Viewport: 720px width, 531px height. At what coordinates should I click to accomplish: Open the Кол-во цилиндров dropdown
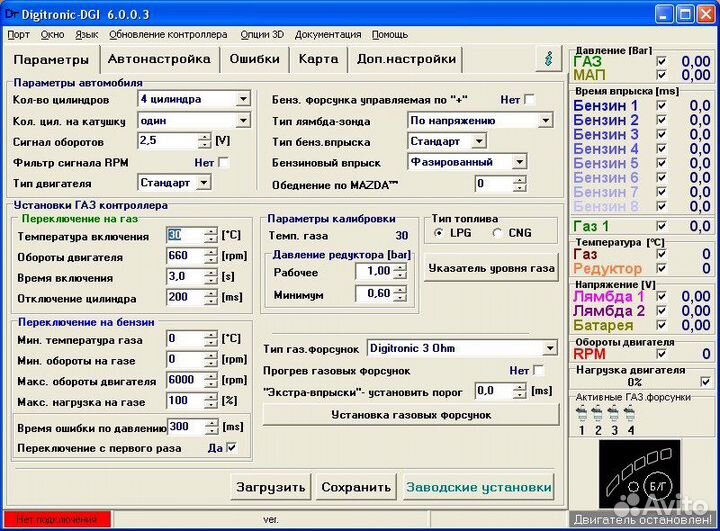point(243,99)
